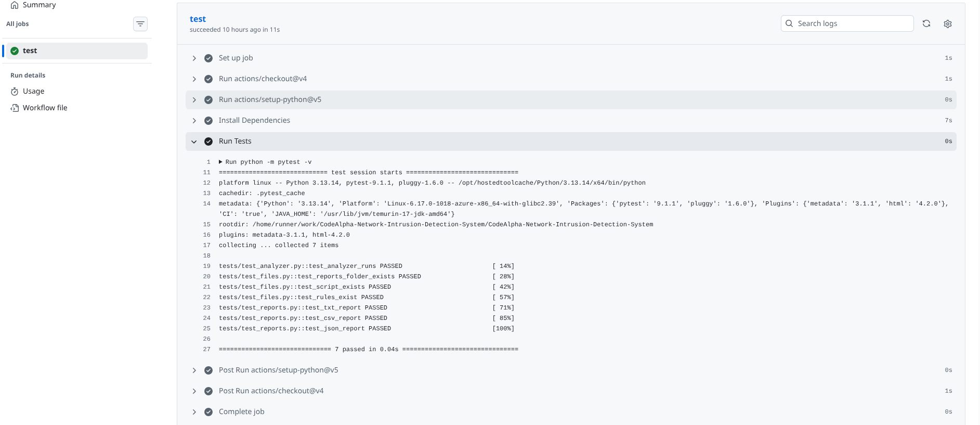Expand the Set up job step

[194, 58]
